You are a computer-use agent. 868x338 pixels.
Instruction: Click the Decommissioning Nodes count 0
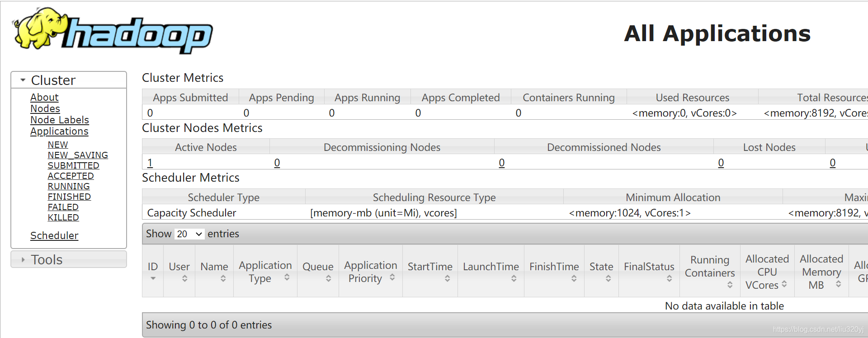pos(277,163)
